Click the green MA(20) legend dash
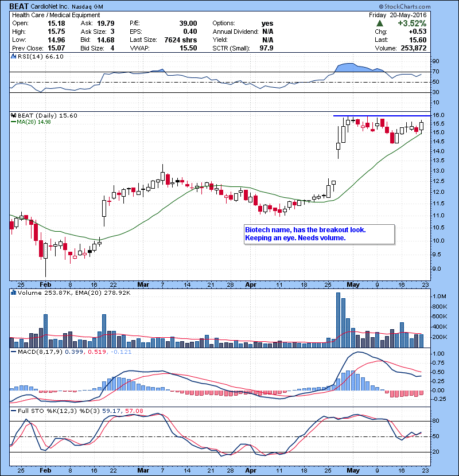This screenshot has width=459, height=476. click(x=13, y=122)
